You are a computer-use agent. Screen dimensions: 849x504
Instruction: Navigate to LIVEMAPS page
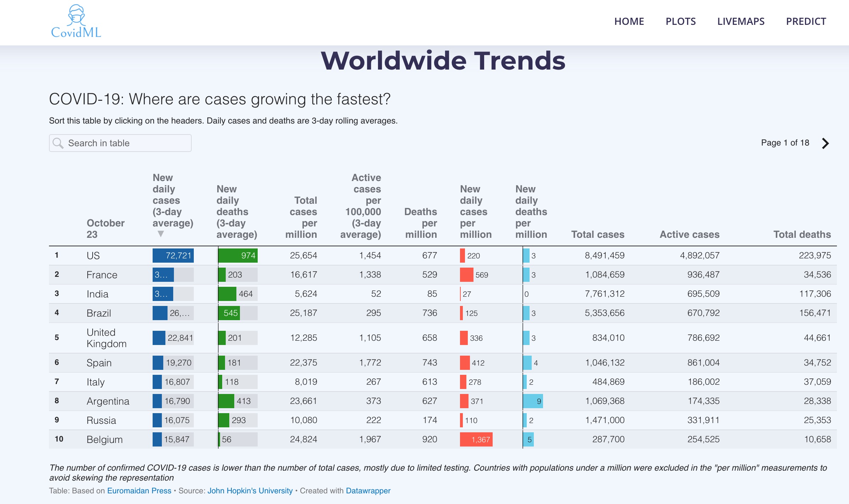coord(741,21)
